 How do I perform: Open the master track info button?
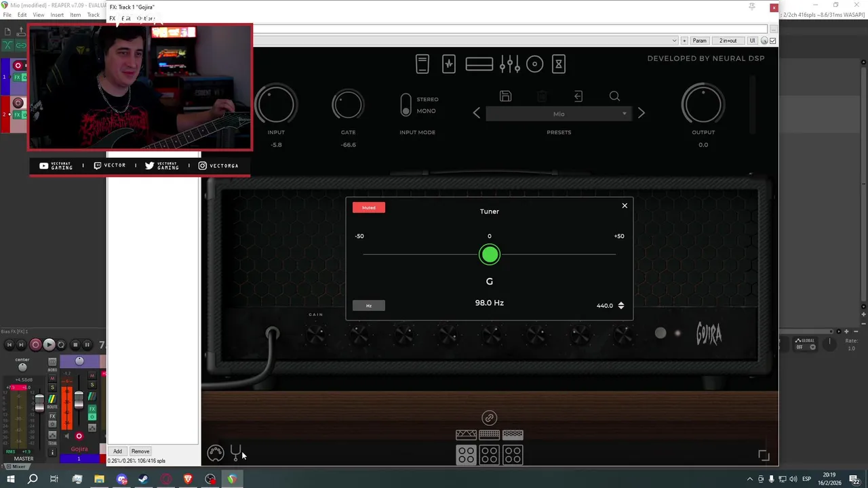(52, 452)
